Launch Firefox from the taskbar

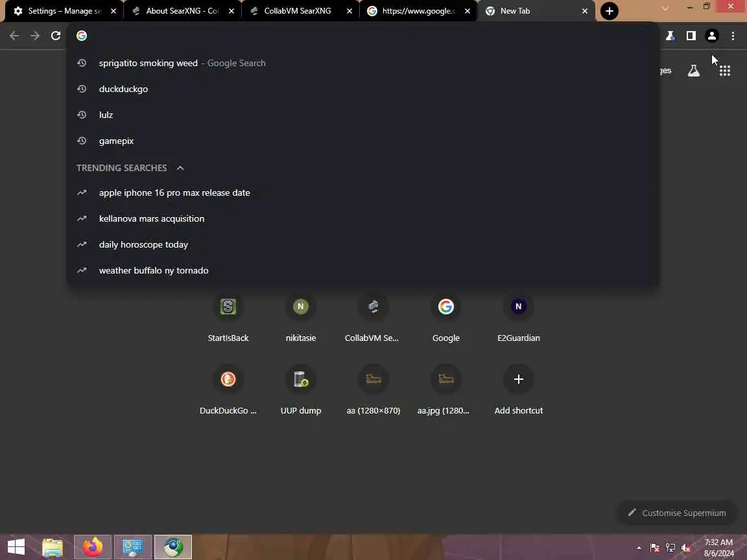coord(93,547)
